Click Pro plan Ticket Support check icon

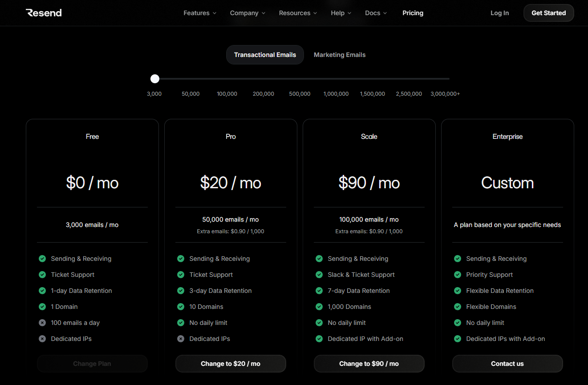click(181, 275)
